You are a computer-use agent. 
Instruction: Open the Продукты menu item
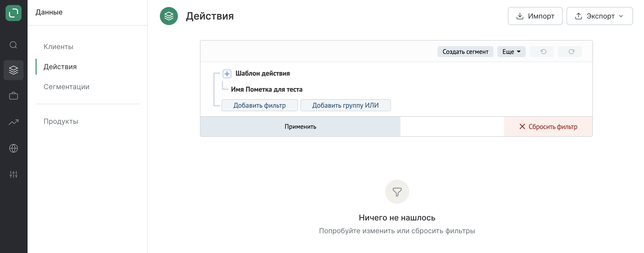[x=61, y=121]
